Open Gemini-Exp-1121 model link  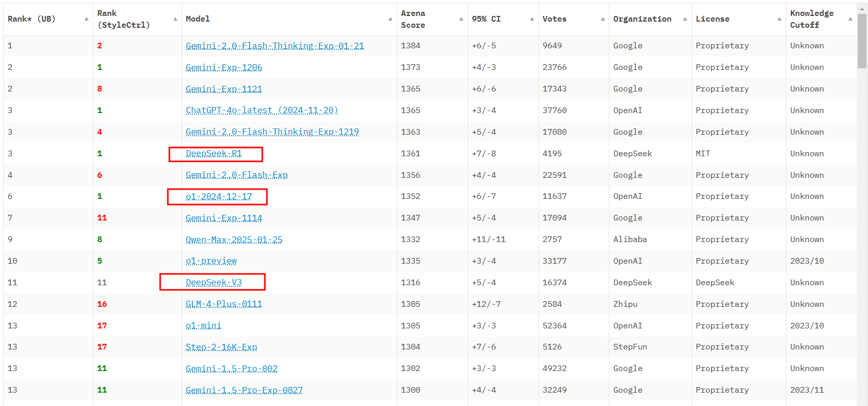click(224, 89)
